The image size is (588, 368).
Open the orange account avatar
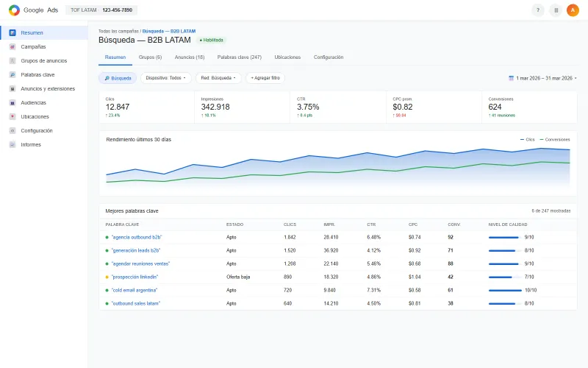click(x=573, y=10)
